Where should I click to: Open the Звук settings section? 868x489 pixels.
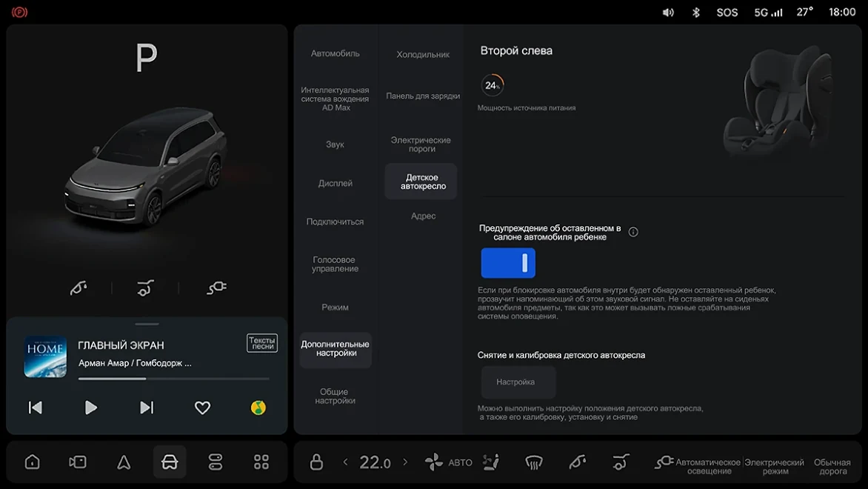(335, 144)
